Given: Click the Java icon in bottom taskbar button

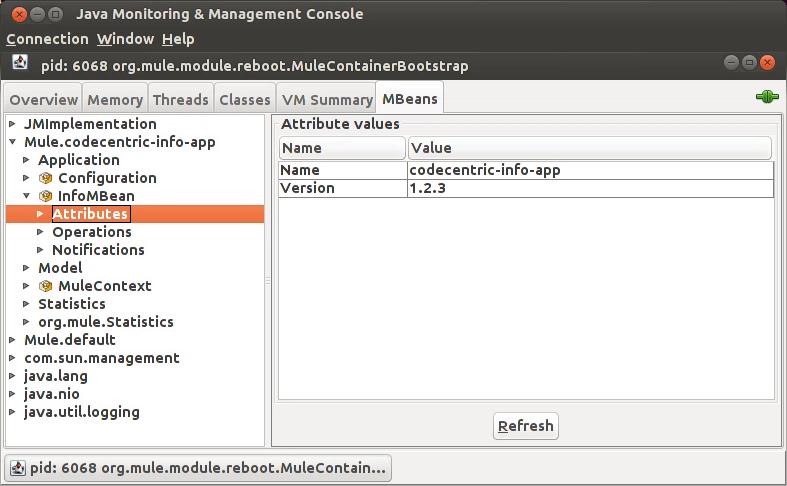Looking at the screenshot, I should click(18, 468).
